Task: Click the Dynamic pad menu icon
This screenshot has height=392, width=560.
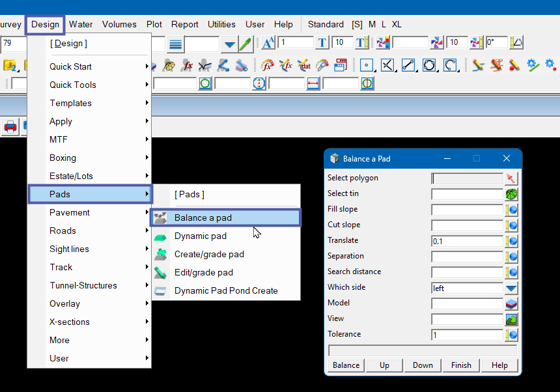Action: (161, 236)
